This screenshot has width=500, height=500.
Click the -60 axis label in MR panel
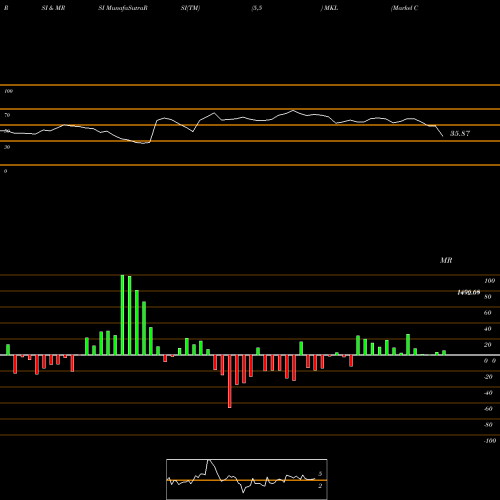pos(488,409)
